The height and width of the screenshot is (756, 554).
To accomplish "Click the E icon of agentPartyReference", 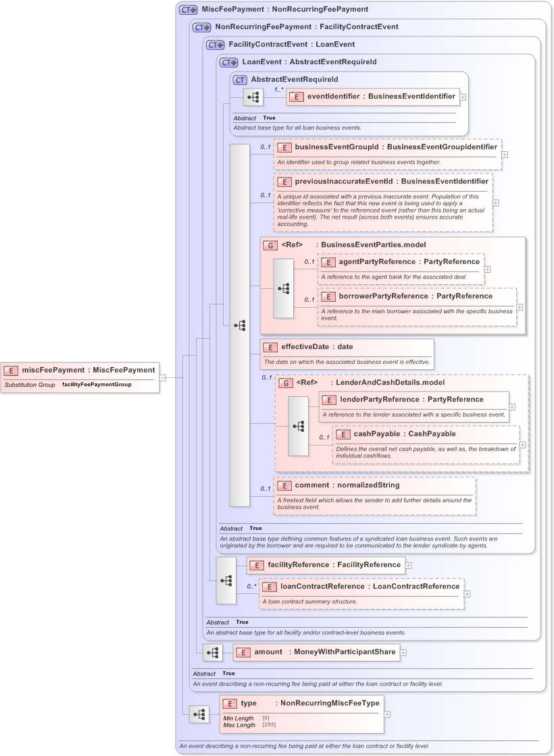I will 328,263.
